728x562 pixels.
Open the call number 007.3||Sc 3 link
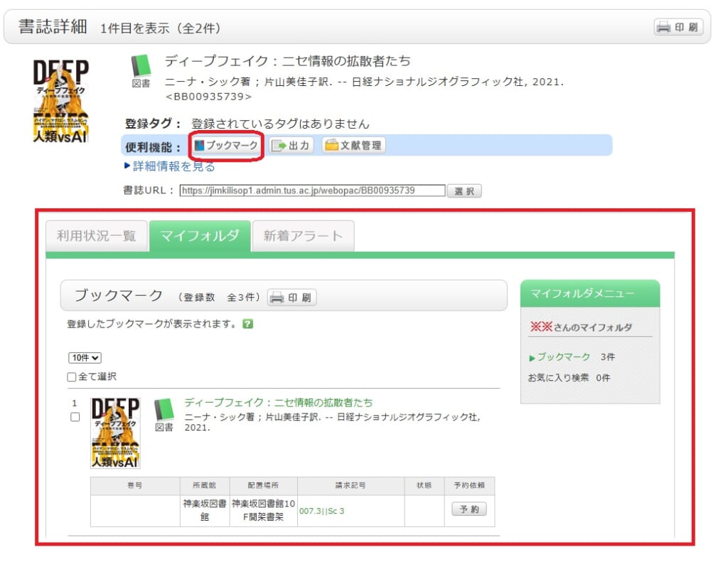(321, 511)
